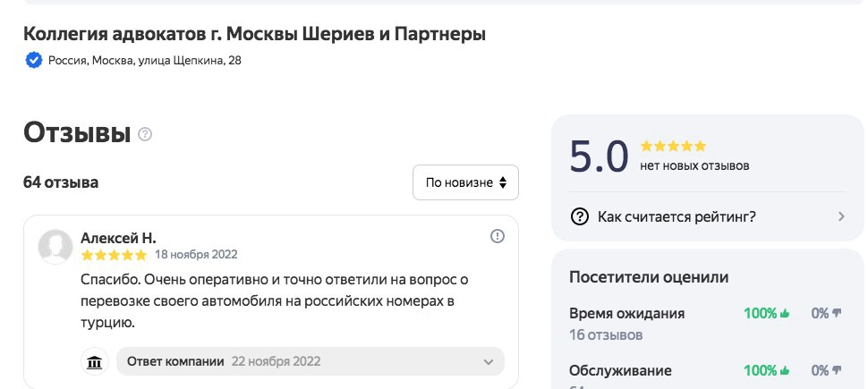Click the company title Шериев и Партнеры
Image resolution: width=868 pixels, height=389 pixels.
[x=254, y=34]
